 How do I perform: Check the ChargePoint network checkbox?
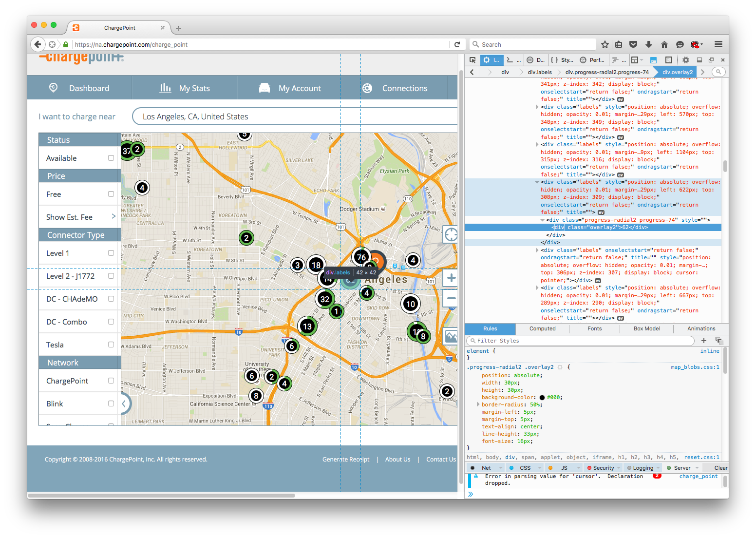[111, 381]
